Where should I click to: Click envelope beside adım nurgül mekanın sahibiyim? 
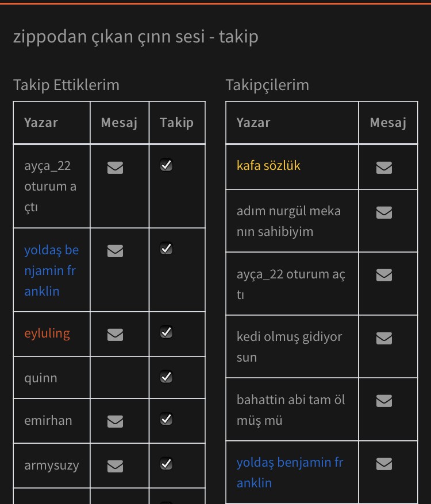pos(384,212)
